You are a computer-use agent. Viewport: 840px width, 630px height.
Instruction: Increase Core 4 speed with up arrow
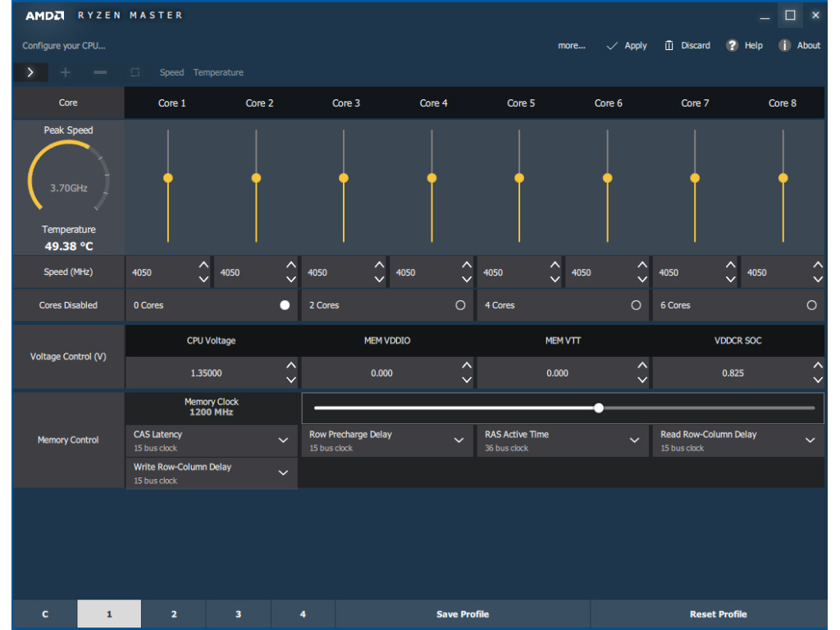click(467, 265)
